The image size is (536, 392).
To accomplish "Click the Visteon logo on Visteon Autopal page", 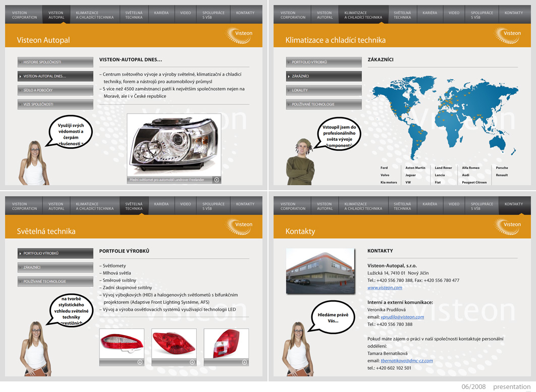I will (x=239, y=35).
